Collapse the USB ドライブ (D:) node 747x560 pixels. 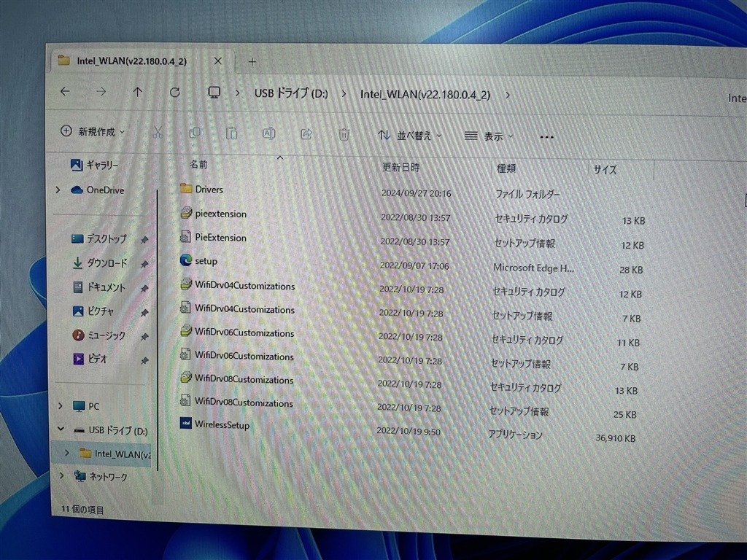tap(61, 429)
